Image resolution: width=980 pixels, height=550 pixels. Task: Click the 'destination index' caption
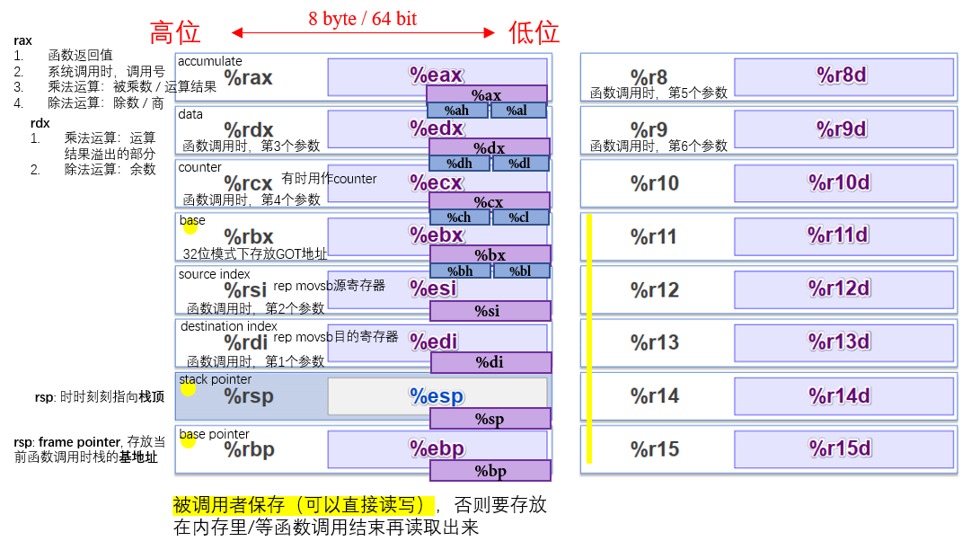click(229, 326)
